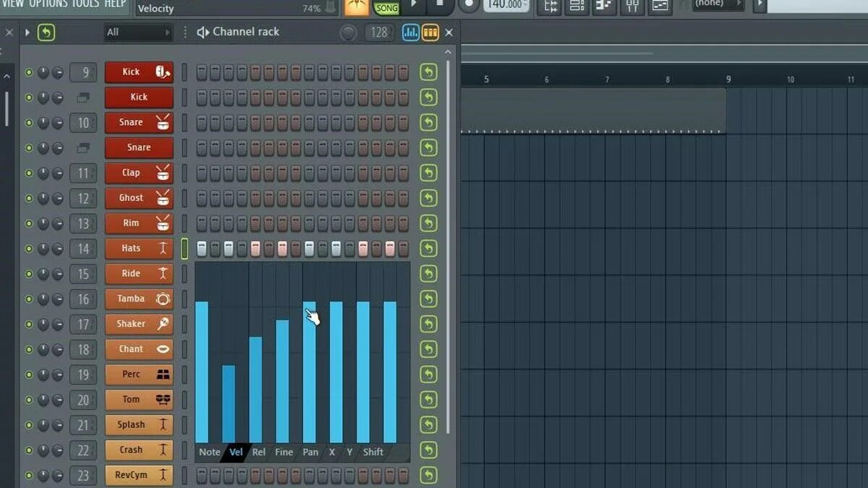
Task: Mute the Snare 10 channel with its green LED
Action: [x=29, y=122]
